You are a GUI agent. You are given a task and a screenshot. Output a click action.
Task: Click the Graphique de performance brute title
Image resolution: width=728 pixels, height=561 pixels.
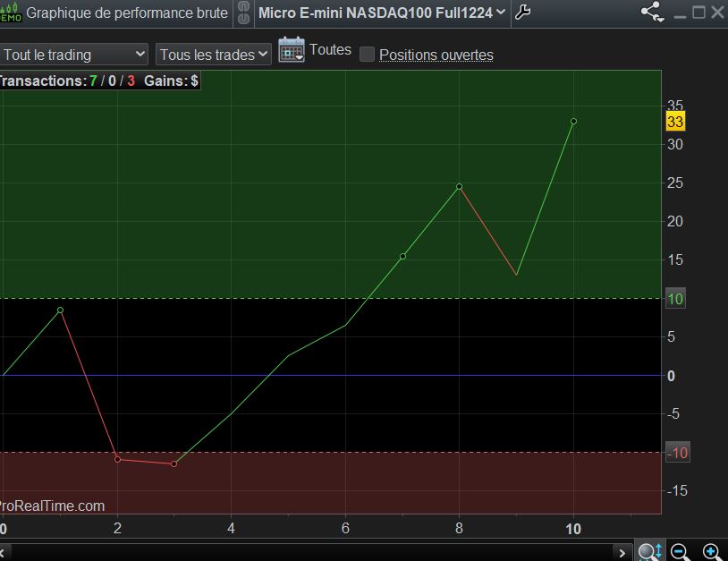click(127, 13)
